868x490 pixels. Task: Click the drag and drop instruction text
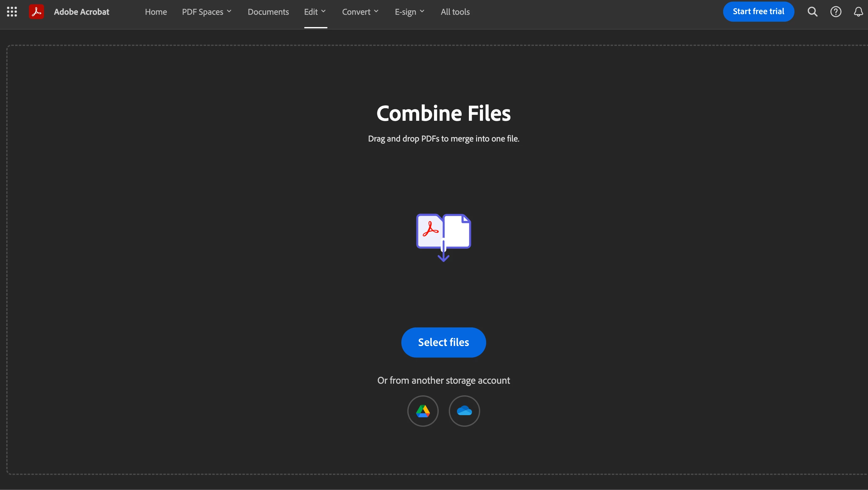[443, 139]
